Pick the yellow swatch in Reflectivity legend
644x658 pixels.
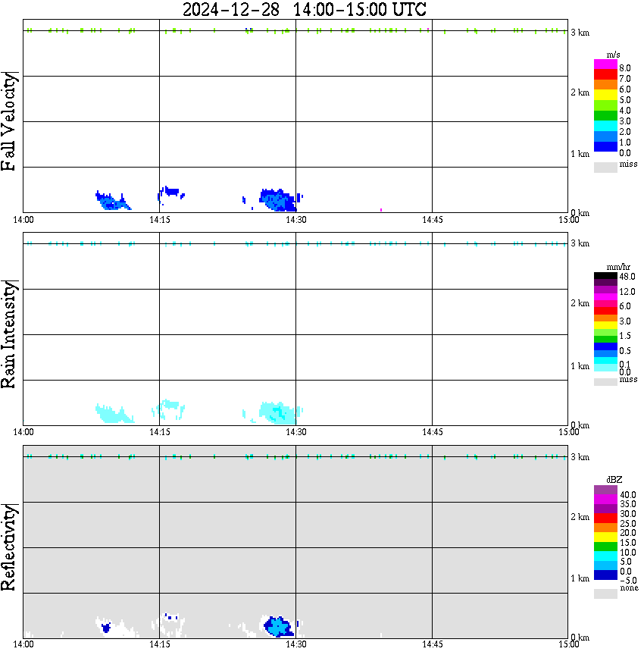click(x=605, y=537)
